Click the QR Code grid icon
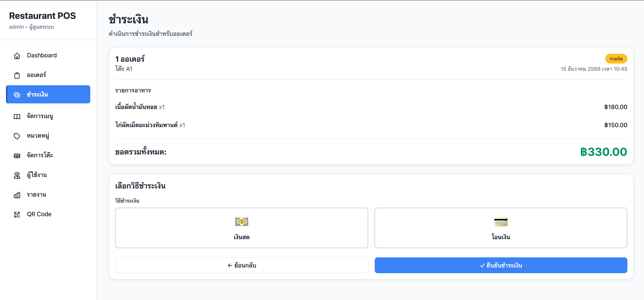 (17, 214)
